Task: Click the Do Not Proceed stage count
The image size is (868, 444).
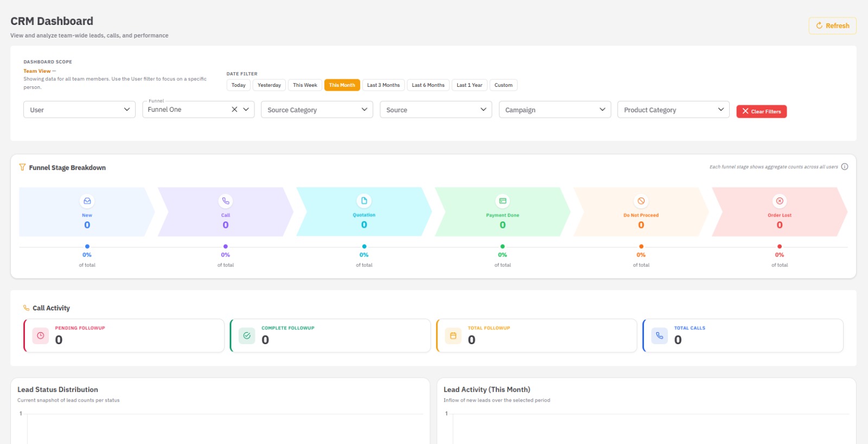Action: (641, 225)
